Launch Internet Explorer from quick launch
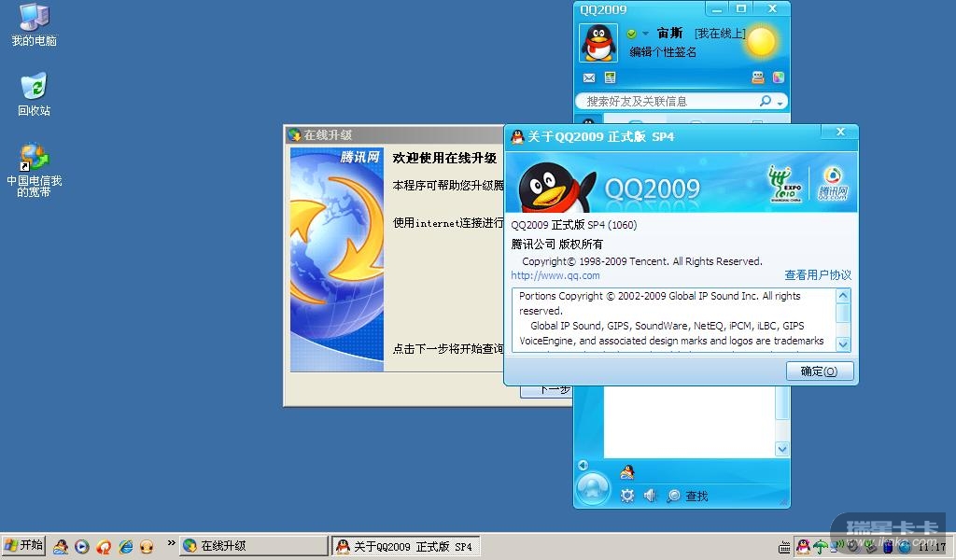 [126, 546]
